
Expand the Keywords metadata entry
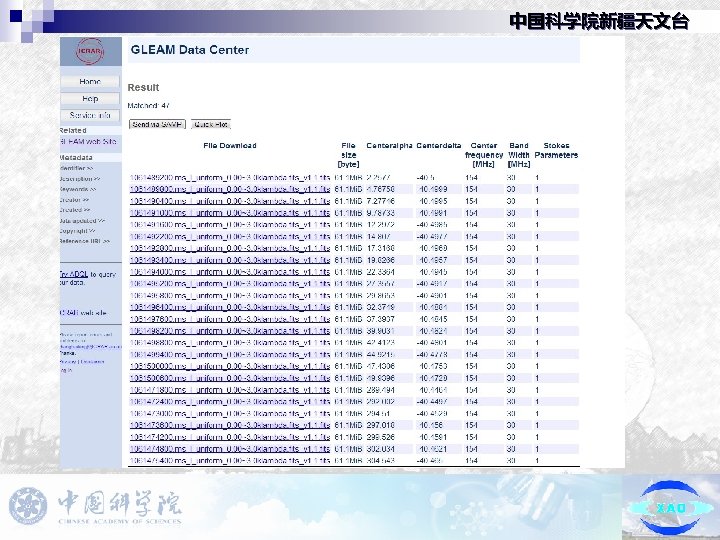78,189
